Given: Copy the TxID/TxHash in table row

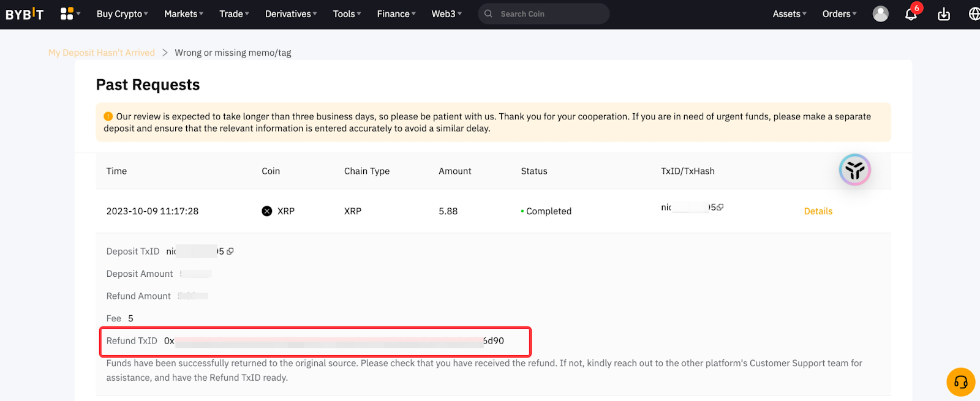Looking at the screenshot, I should (720, 207).
